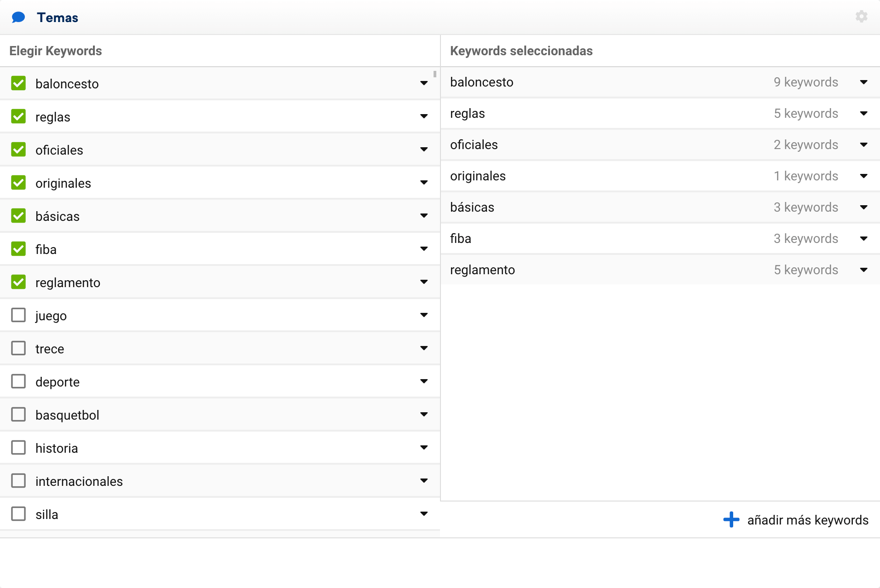This screenshot has height=588, width=880.
Task: Click the blue plus icon
Action: 731,520
